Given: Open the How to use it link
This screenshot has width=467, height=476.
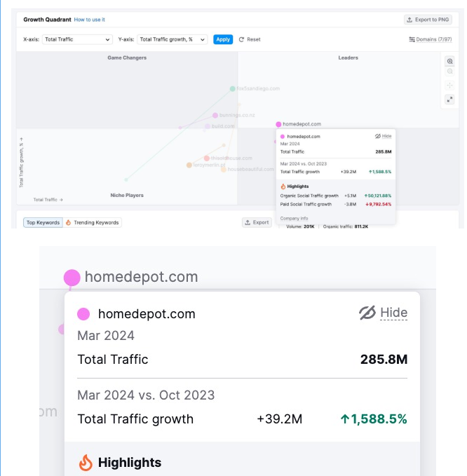Looking at the screenshot, I should tap(89, 20).
